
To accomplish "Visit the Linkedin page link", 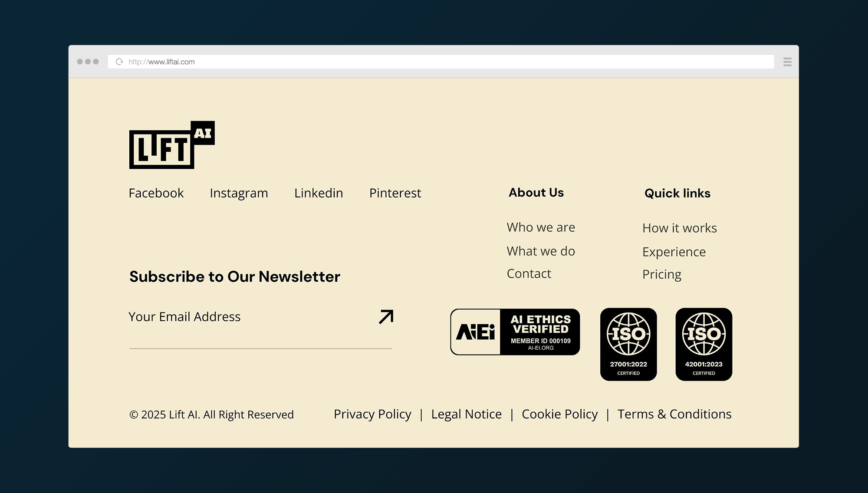I will pyautogui.click(x=319, y=193).
